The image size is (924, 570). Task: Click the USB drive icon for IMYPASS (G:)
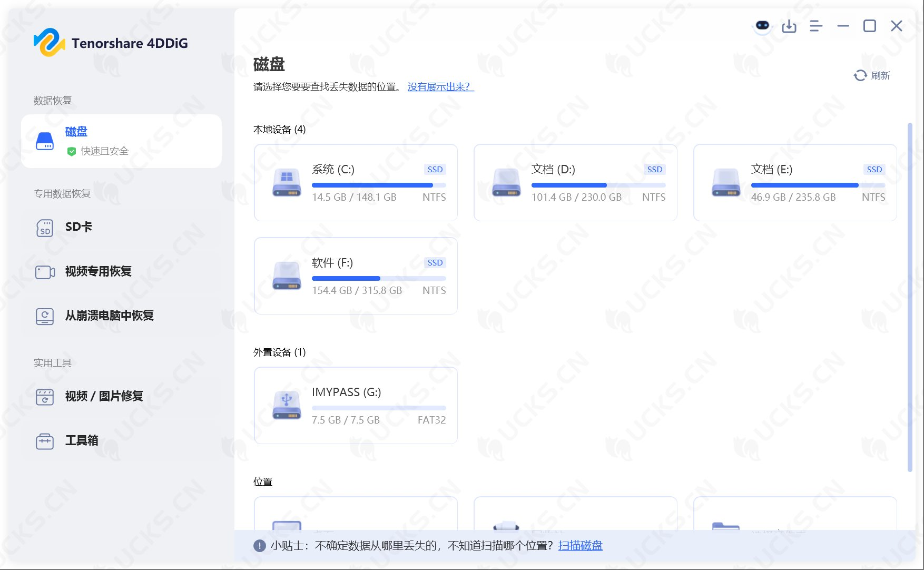pyautogui.click(x=287, y=405)
